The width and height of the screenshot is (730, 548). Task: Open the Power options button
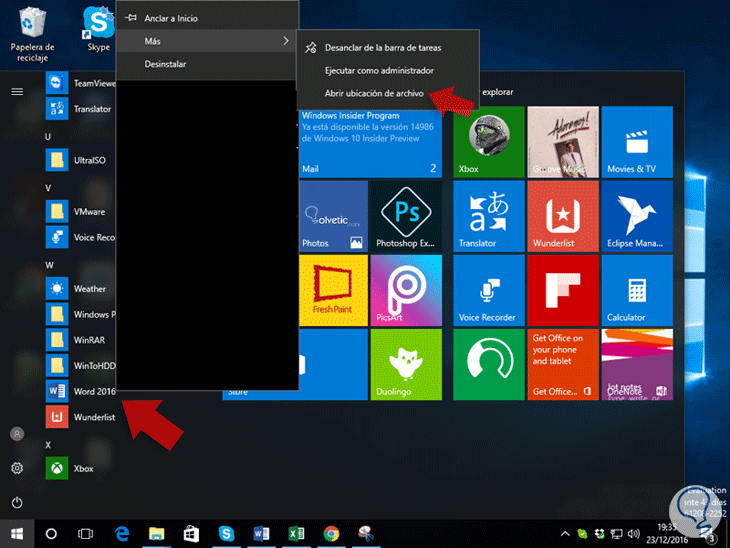[17, 502]
